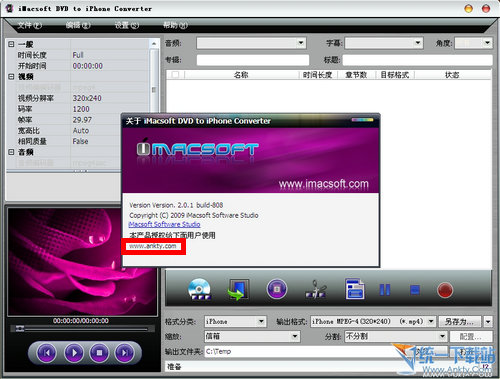Select the 开始时间 00:00:00 value
The image size is (500, 379).
point(88,66)
